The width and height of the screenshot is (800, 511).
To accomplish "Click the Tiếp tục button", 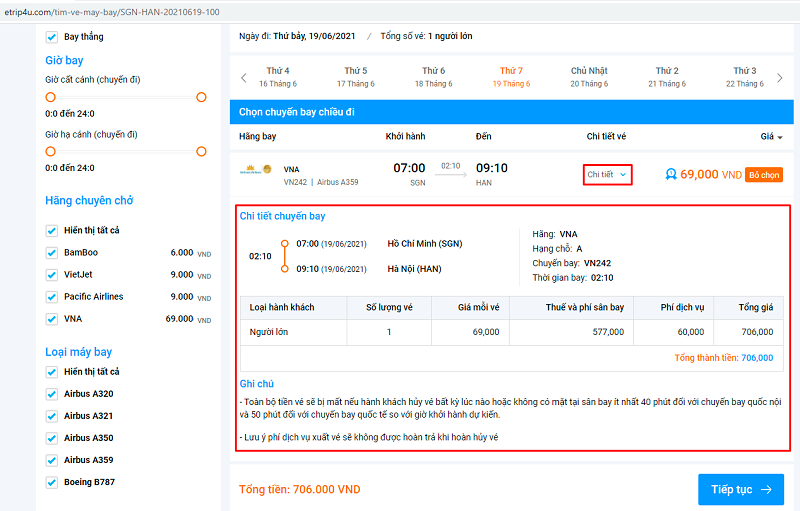I will click(741, 490).
